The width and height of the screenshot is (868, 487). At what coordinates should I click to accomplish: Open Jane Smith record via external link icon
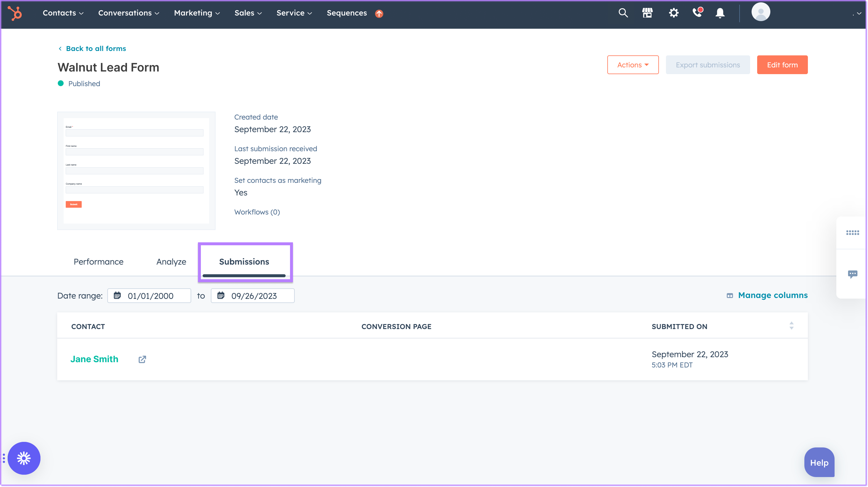pos(142,359)
